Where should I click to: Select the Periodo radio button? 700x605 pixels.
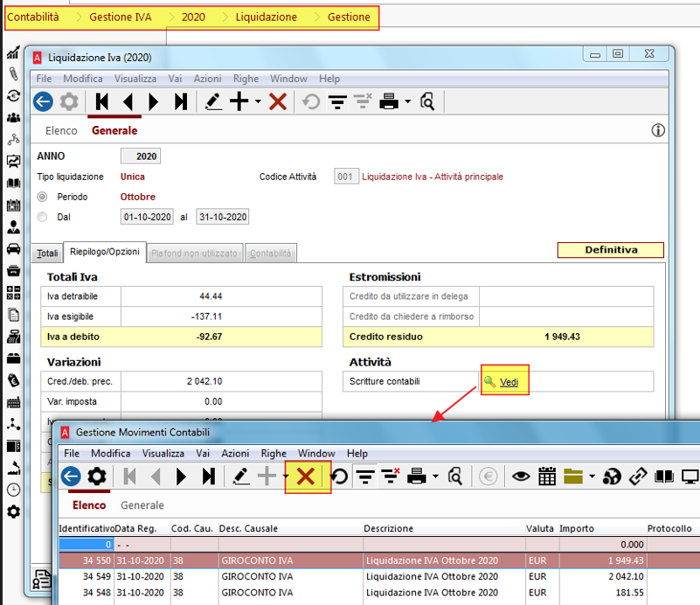[43, 197]
